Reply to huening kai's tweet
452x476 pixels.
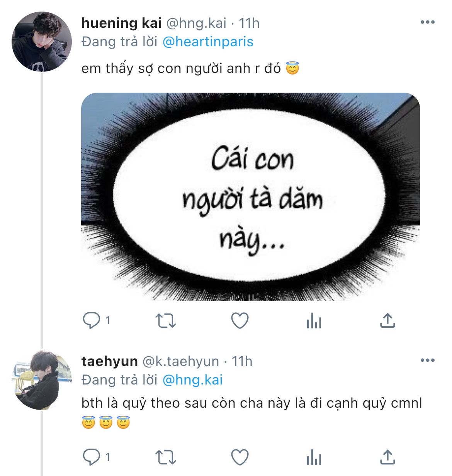(92, 320)
